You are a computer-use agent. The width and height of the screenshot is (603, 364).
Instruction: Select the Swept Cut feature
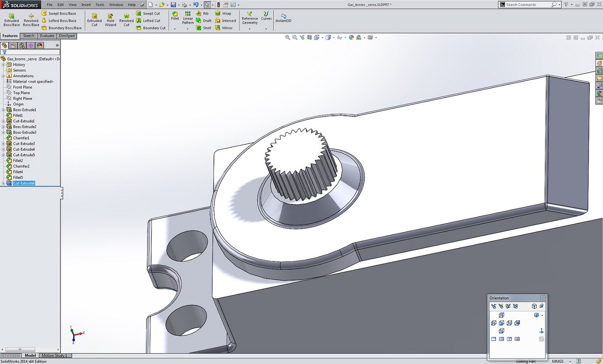(148, 14)
